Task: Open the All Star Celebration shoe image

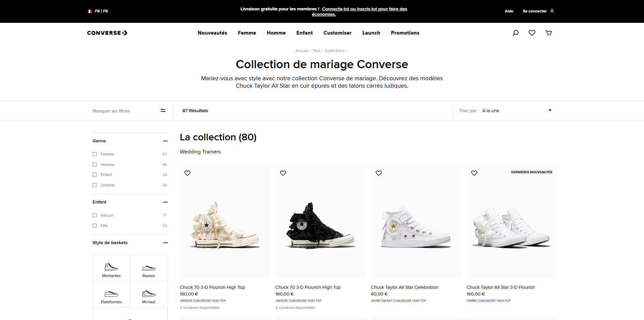Action: click(x=416, y=222)
